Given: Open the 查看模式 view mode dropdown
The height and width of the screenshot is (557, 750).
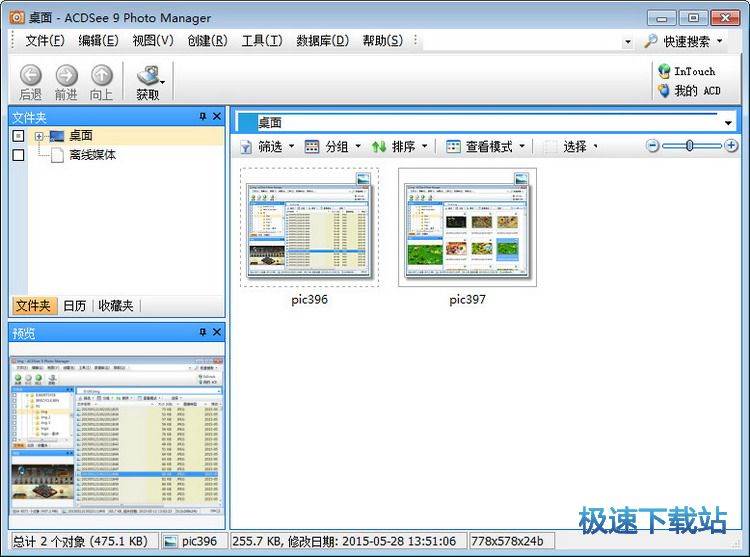Looking at the screenshot, I should pos(483,146).
